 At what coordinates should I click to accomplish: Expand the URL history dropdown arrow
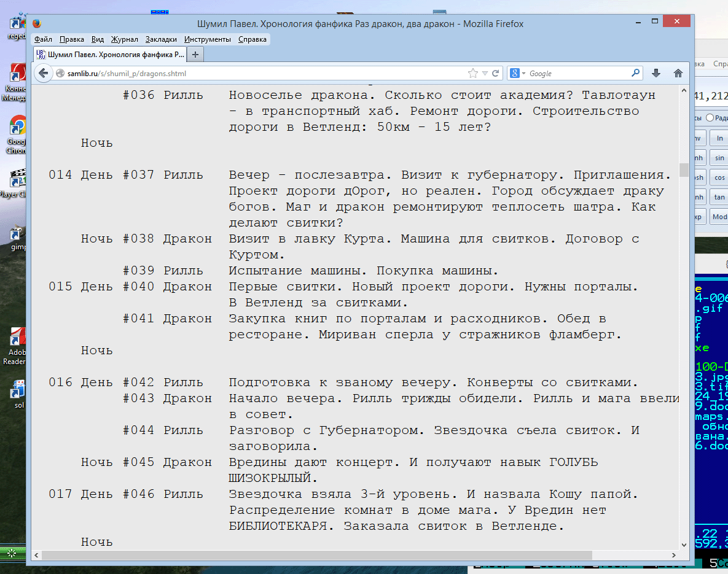click(x=485, y=73)
